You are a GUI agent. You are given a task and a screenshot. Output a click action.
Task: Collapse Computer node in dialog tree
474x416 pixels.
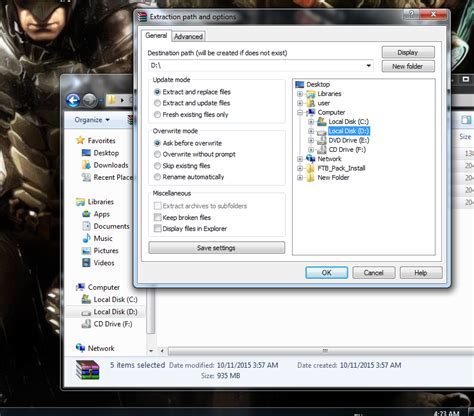(x=300, y=113)
